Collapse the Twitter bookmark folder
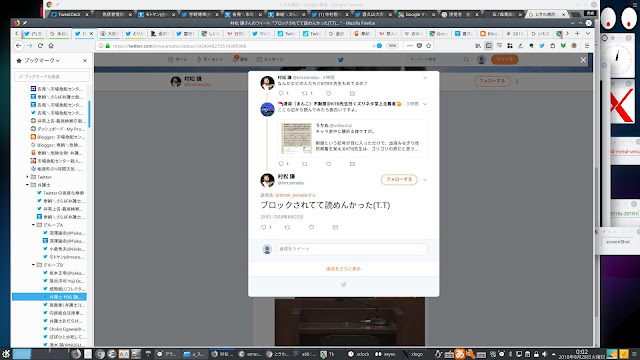Image resolution: width=640 pixels, height=360 pixels. coord(28,177)
